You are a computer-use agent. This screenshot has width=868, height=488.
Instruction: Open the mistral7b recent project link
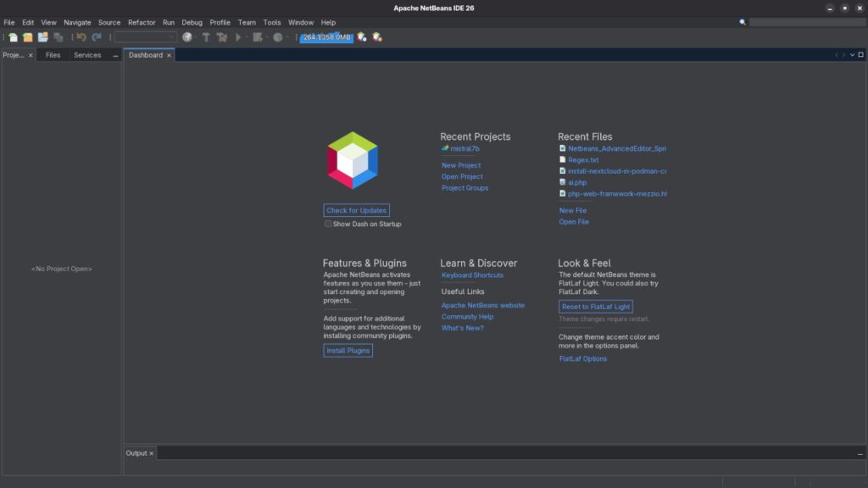(465, 147)
